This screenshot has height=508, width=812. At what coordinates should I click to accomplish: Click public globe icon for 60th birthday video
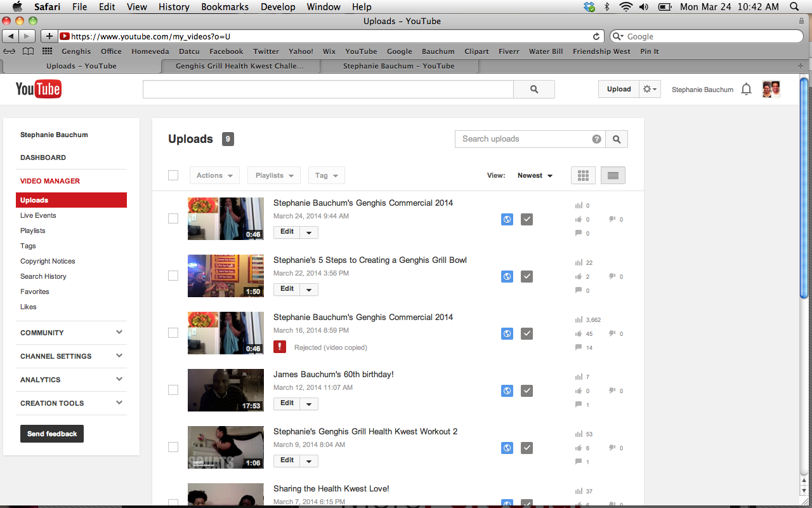tap(507, 391)
